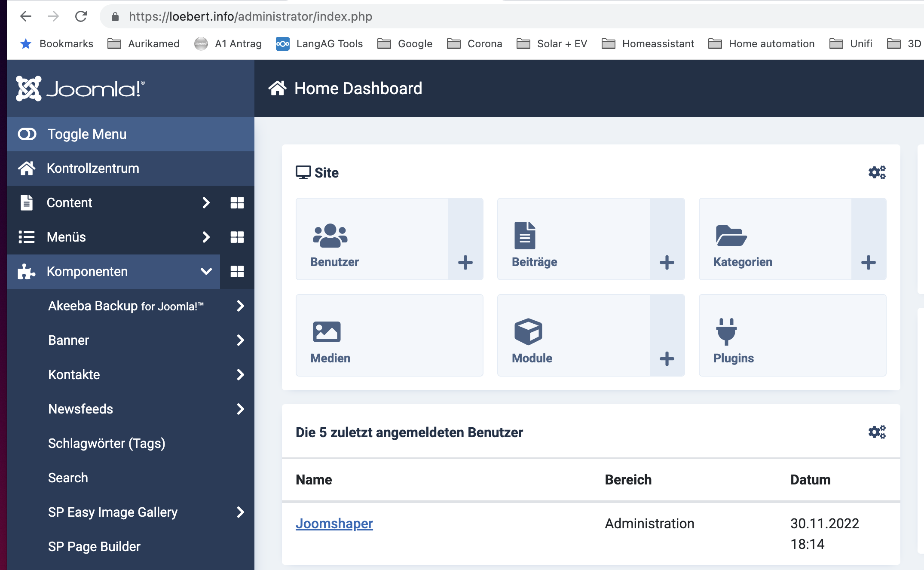Open SP Page Builder component
Image resolution: width=924 pixels, height=570 pixels.
click(94, 546)
